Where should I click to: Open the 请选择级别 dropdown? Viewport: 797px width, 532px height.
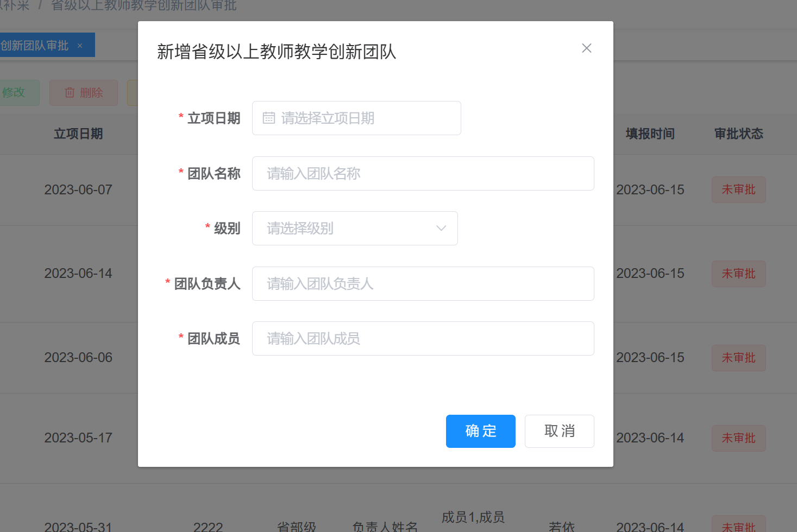coord(355,228)
